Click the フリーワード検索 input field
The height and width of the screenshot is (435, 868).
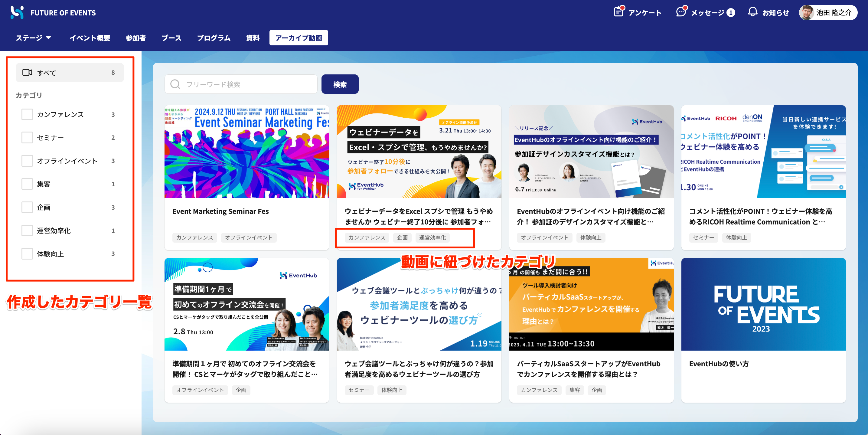tap(241, 84)
